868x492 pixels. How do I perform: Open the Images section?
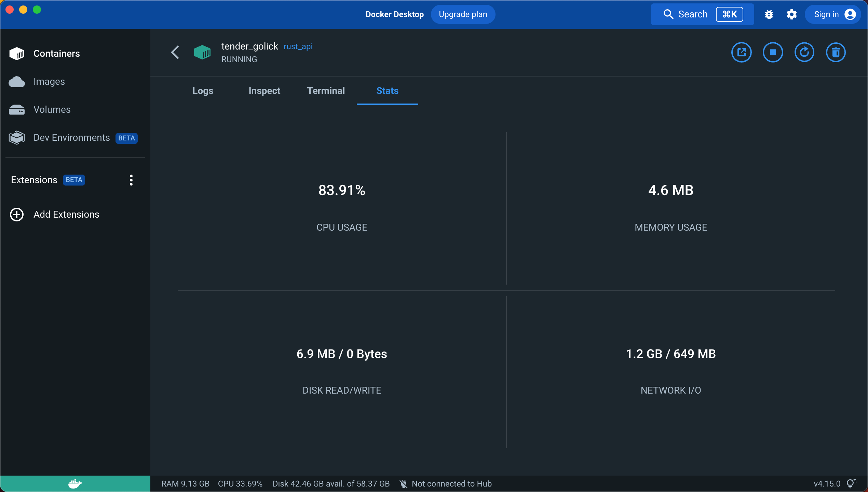pos(49,82)
